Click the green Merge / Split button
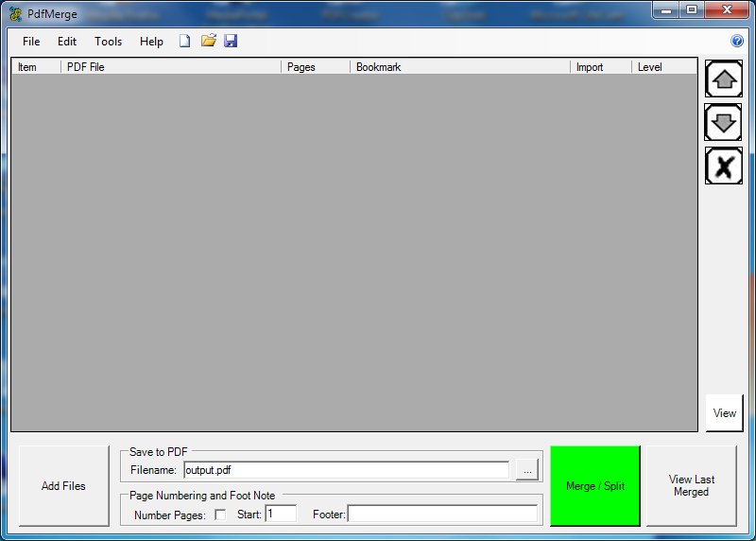This screenshot has width=756, height=541. tap(595, 486)
